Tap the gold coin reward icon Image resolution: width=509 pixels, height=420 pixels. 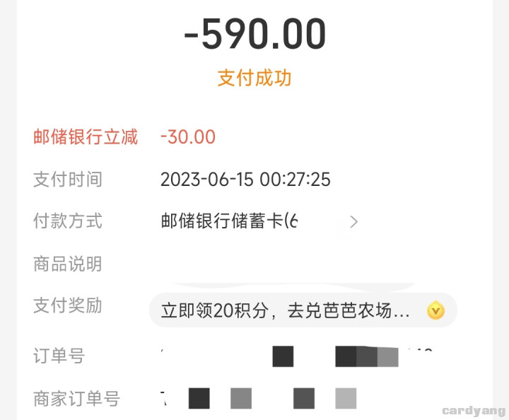(x=435, y=310)
